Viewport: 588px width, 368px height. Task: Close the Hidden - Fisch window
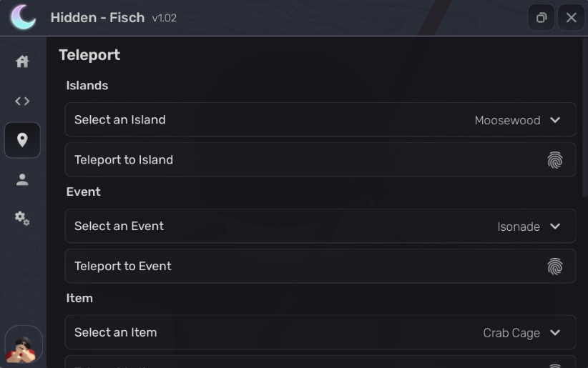coord(571,18)
